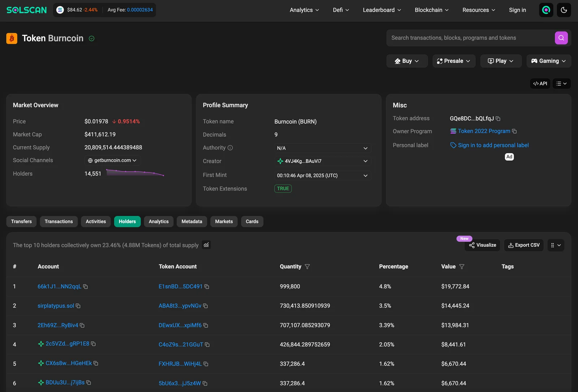Click the Authority info icon
The image size is (578, 392).
click(x=230, y=148)
